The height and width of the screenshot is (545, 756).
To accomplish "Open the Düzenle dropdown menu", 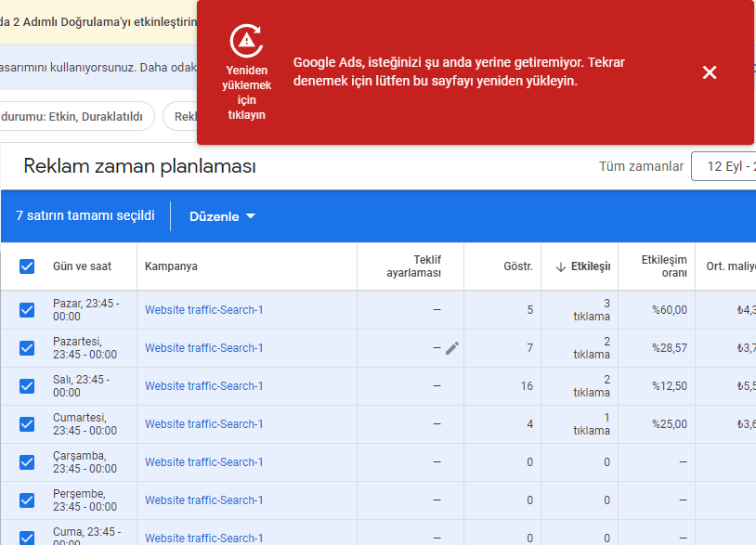I will pos(222,216).
